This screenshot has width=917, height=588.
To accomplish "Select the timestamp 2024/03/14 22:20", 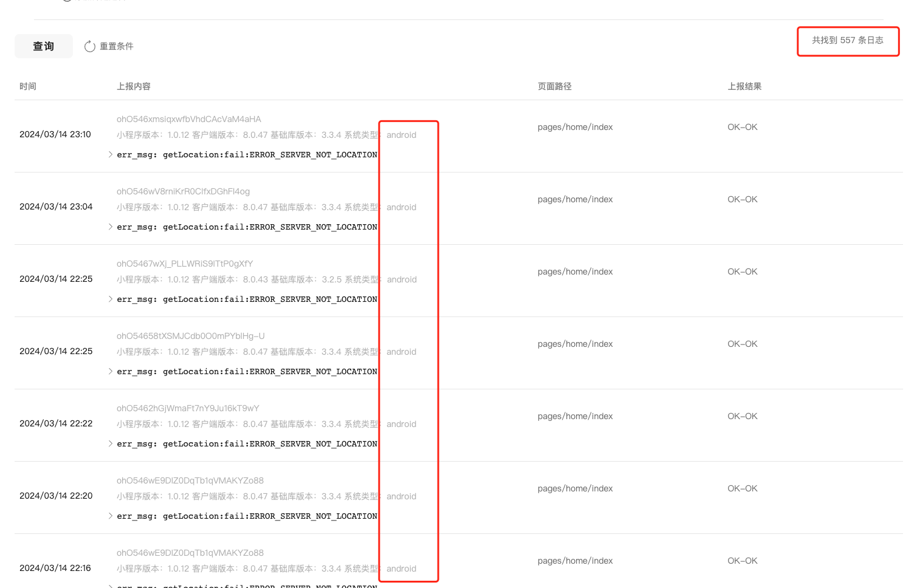I will 56,496.
